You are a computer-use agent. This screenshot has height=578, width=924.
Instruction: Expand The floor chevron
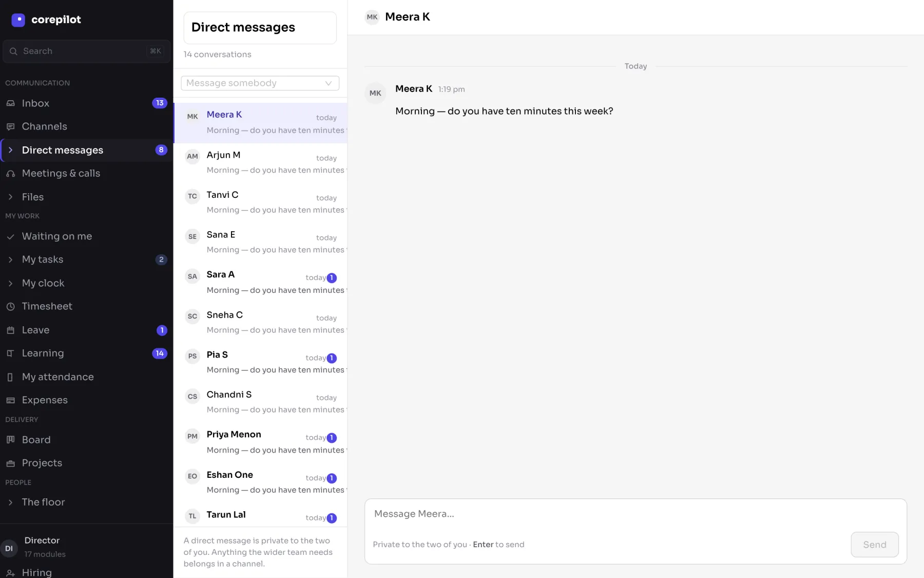click(10, 502)
